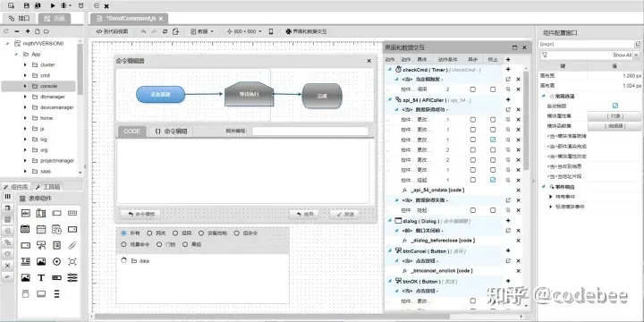Expand the dbmanager folder node
644x322 pixels.
tap(25, 97)
